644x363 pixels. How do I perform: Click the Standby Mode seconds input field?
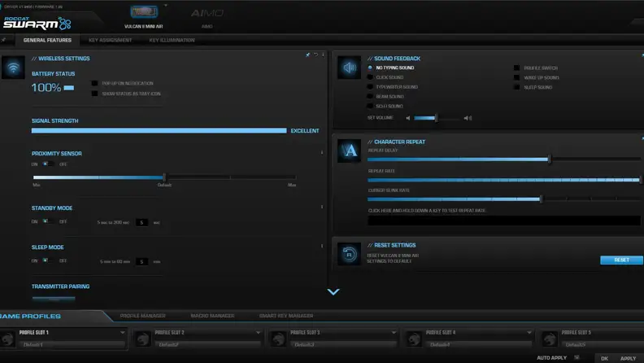[141, 222]
